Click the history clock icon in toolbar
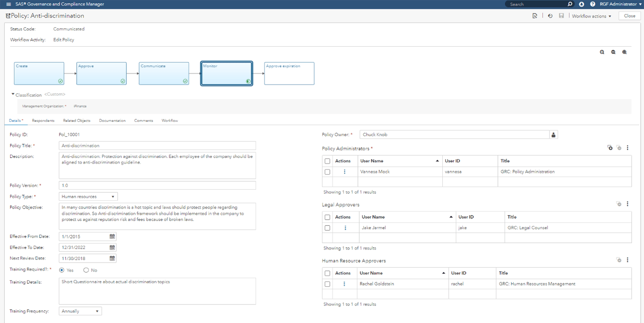644x323 pixels. pyautogui.click(x=550, y=16)
